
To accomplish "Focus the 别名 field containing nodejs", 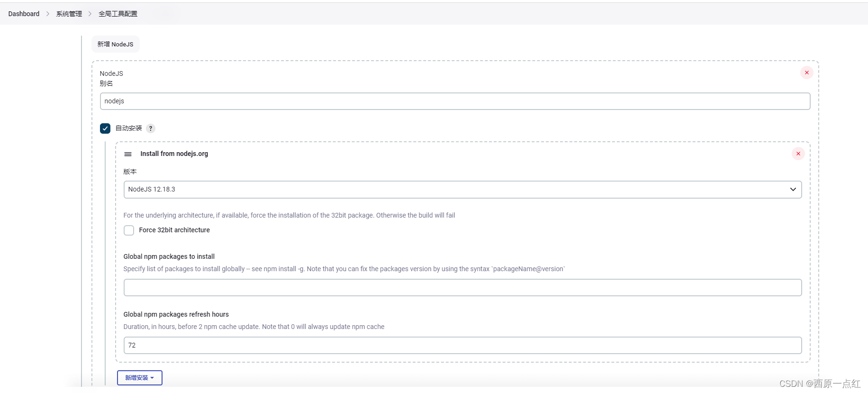I will tap(455, 101).
